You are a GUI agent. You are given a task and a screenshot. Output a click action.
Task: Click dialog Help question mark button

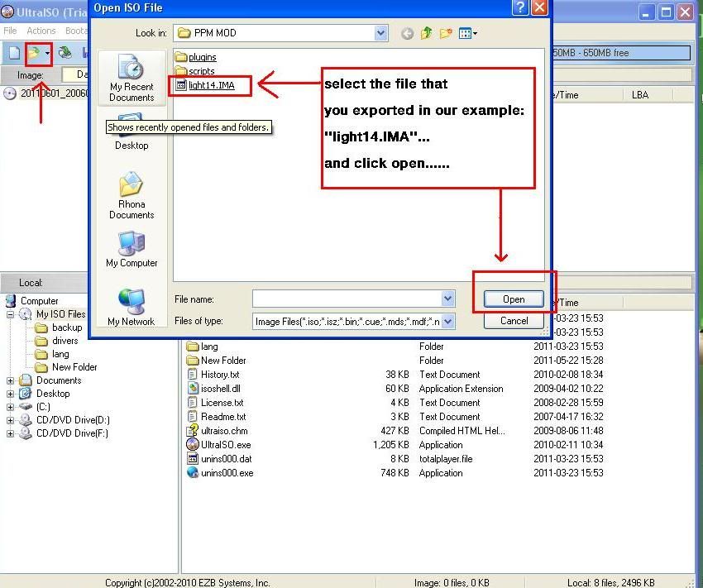520,7
